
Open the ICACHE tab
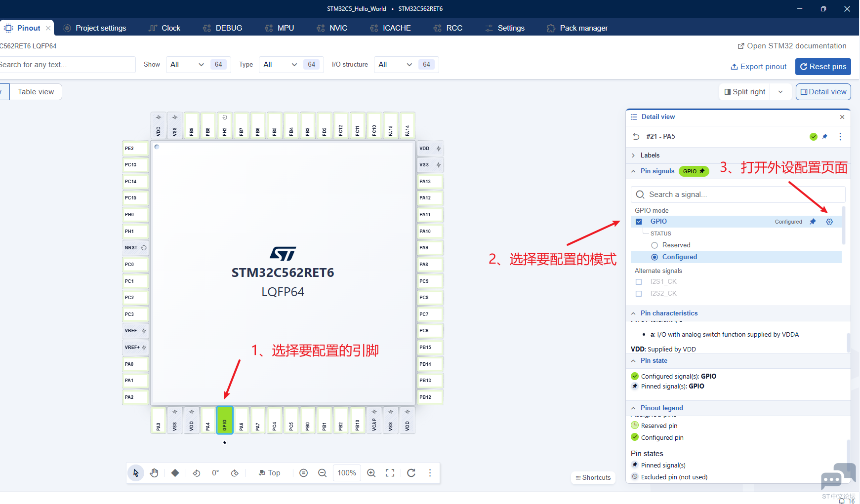point(391,28)
